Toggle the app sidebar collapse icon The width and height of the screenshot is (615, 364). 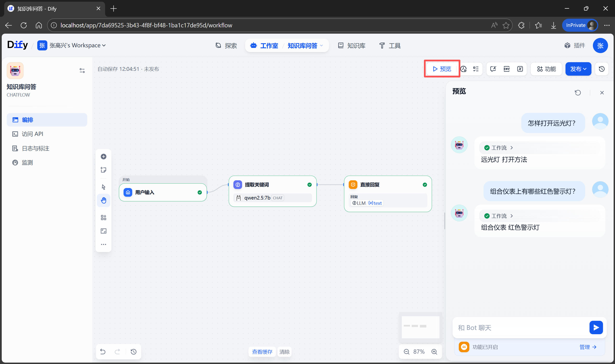coord(82,71)
